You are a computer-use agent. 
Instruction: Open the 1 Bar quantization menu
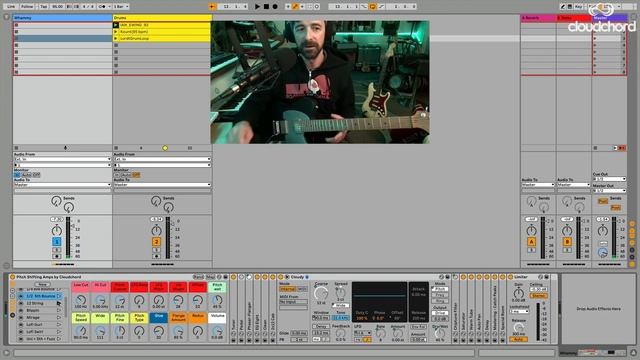pos(121,7)
